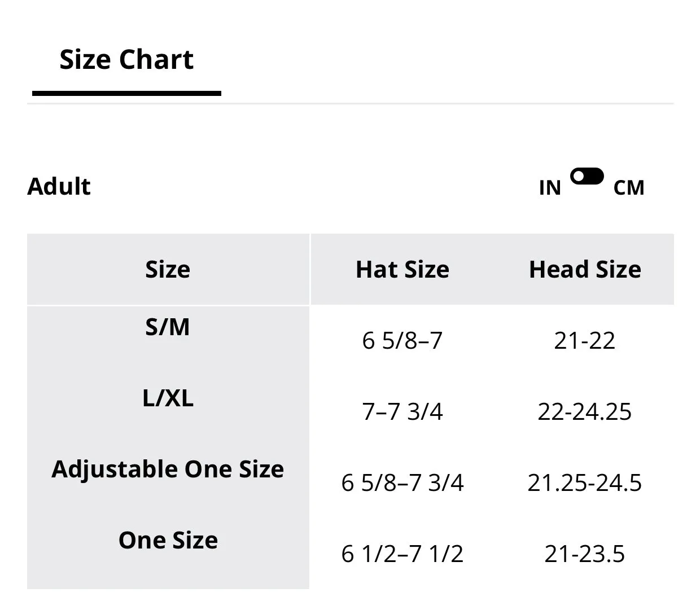700x610 pixels.
Task: Click the 21-22 head size cell
Action: 585,340
